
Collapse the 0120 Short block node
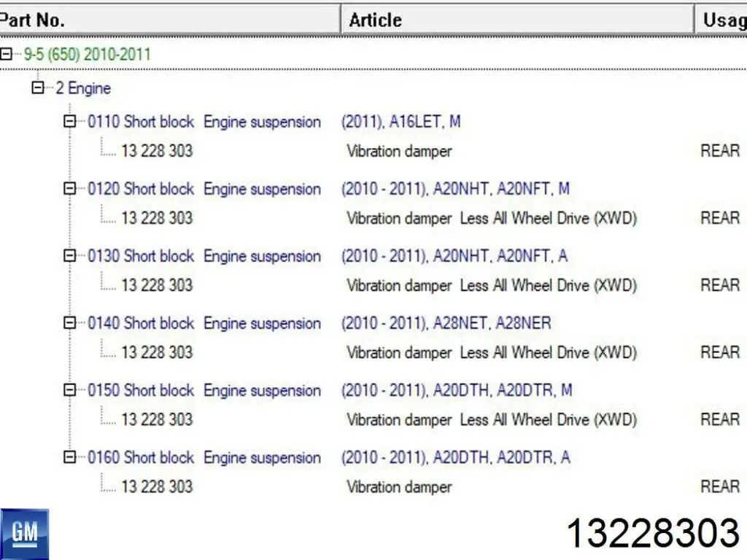point(69,189)
